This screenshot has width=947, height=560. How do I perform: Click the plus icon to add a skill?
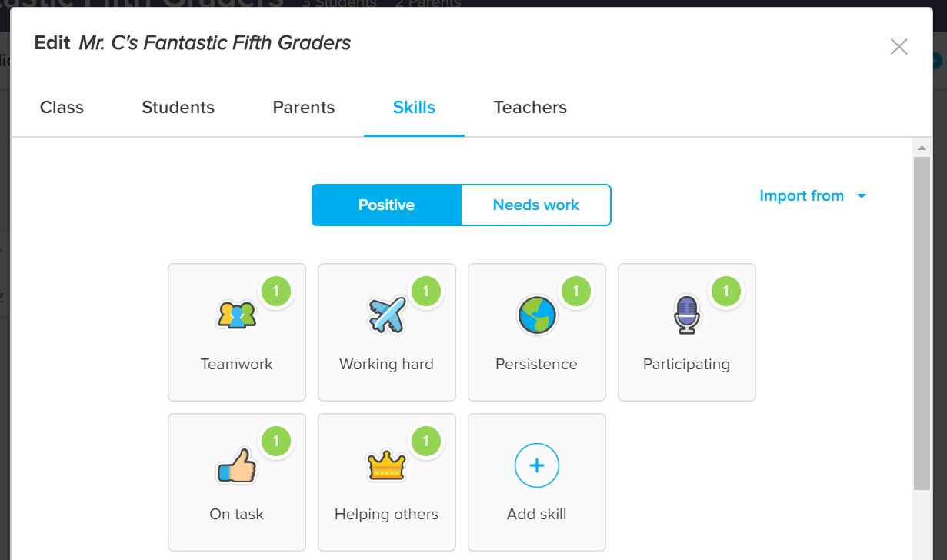[536, 465]
